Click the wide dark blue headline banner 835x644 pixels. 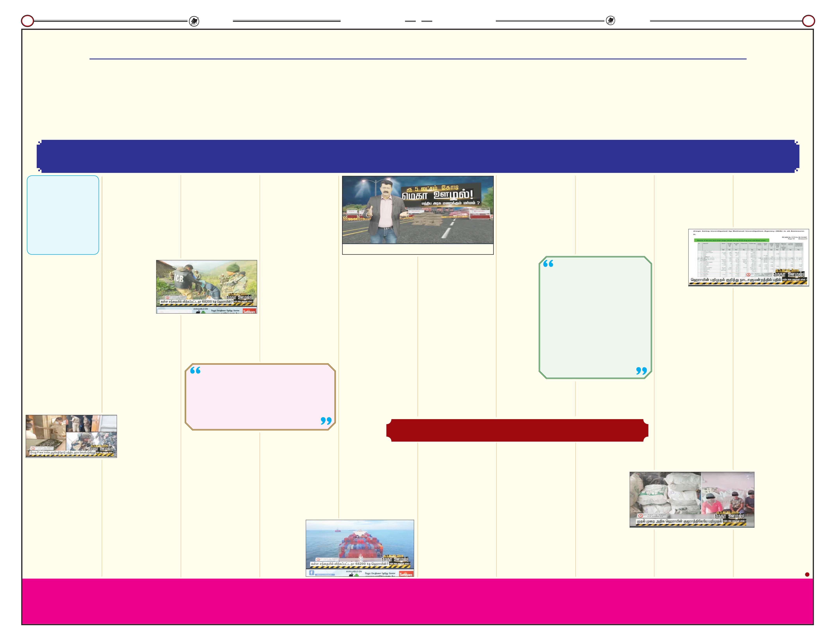(417, 156)
